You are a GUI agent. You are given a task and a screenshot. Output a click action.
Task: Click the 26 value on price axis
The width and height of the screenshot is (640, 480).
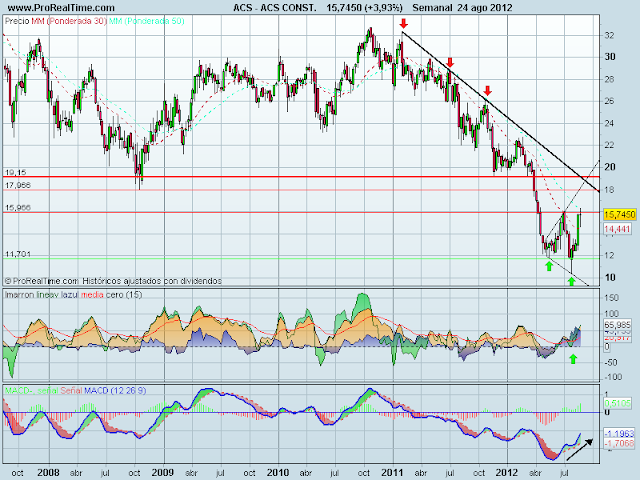609,101
